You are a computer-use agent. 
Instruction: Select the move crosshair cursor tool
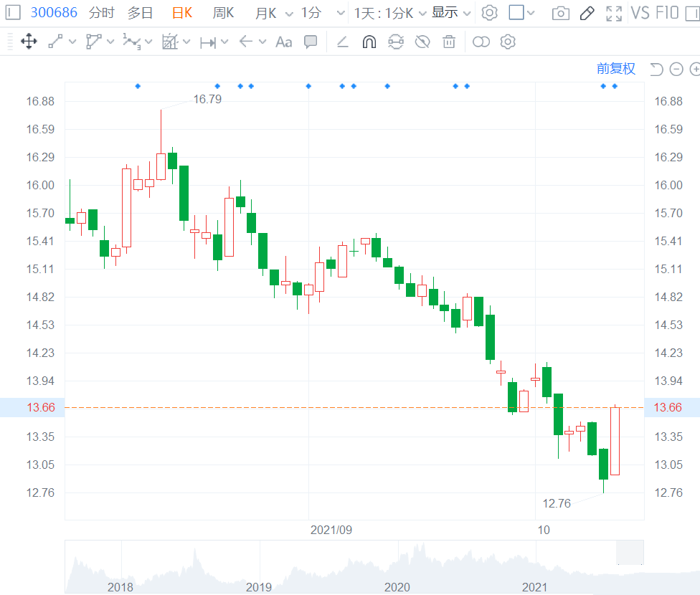coord(29,42)
